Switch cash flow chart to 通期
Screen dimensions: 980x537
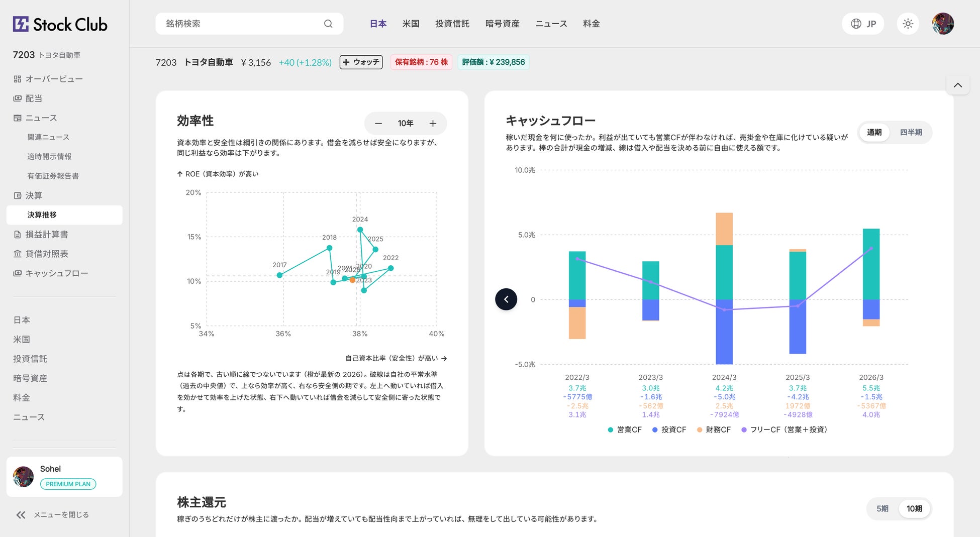click(874, 132)
